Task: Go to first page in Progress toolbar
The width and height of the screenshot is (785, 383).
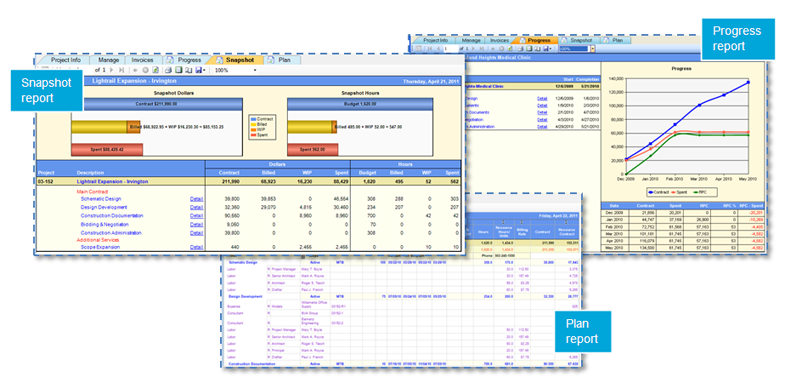Action: click(x=430, y=49)
